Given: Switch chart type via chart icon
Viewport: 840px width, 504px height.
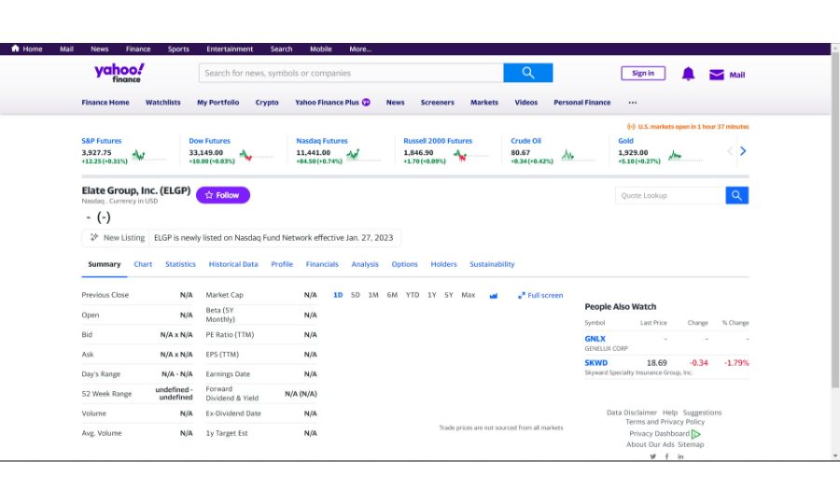Looking at the screenshot, I should click(494, 295).
